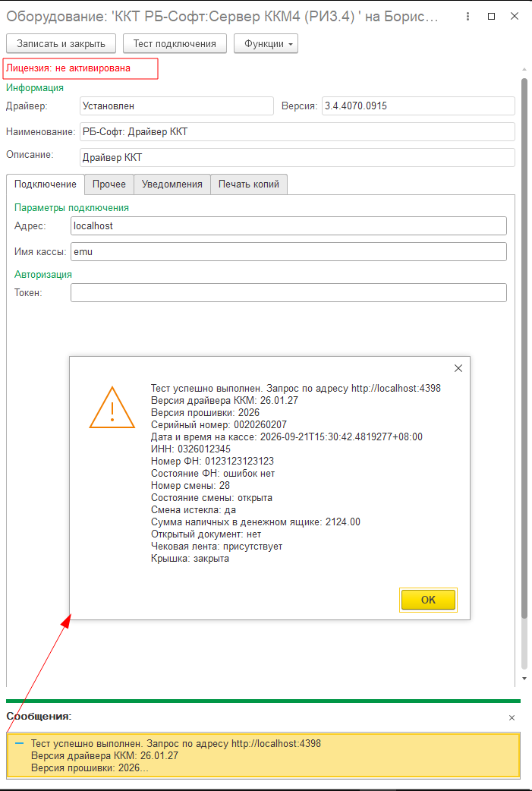Select the Драйвер field showing Установлен
This screenshot has width=532, height=791.
(x=177, y=106)
